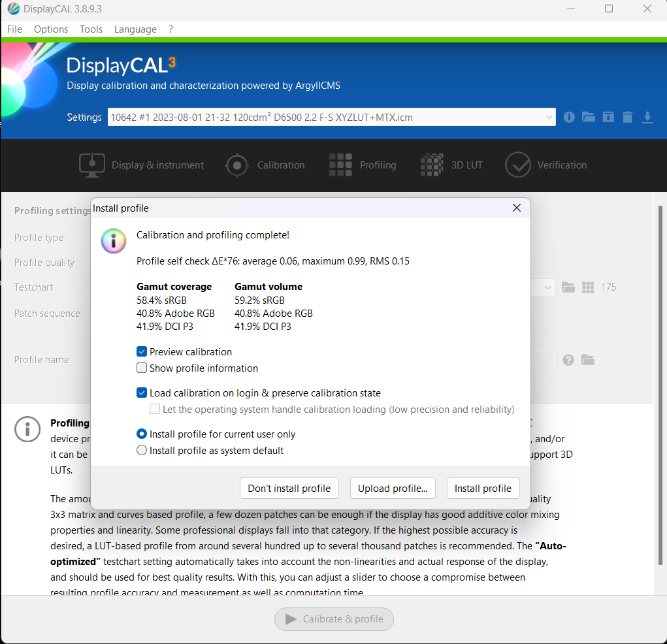Open the Testchart dropdown arrow

pyautogui.click(x=547, y=287)
